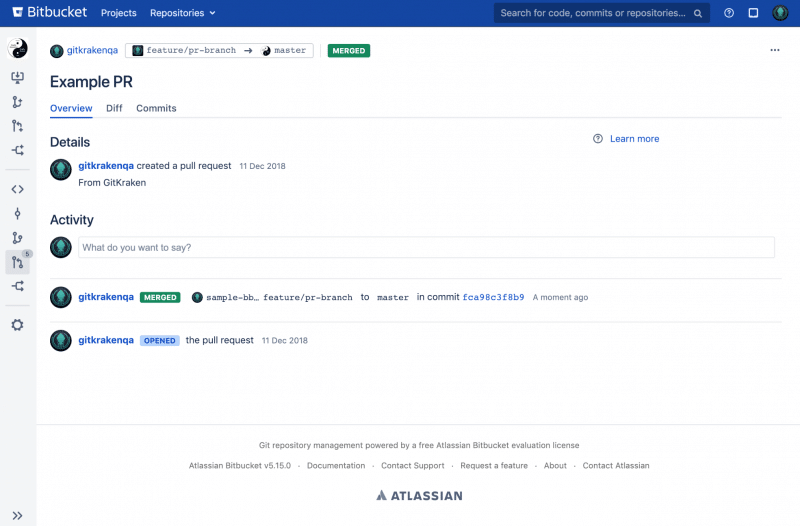
Task: Open the Documentation footer link
Action: coord(336,466)
